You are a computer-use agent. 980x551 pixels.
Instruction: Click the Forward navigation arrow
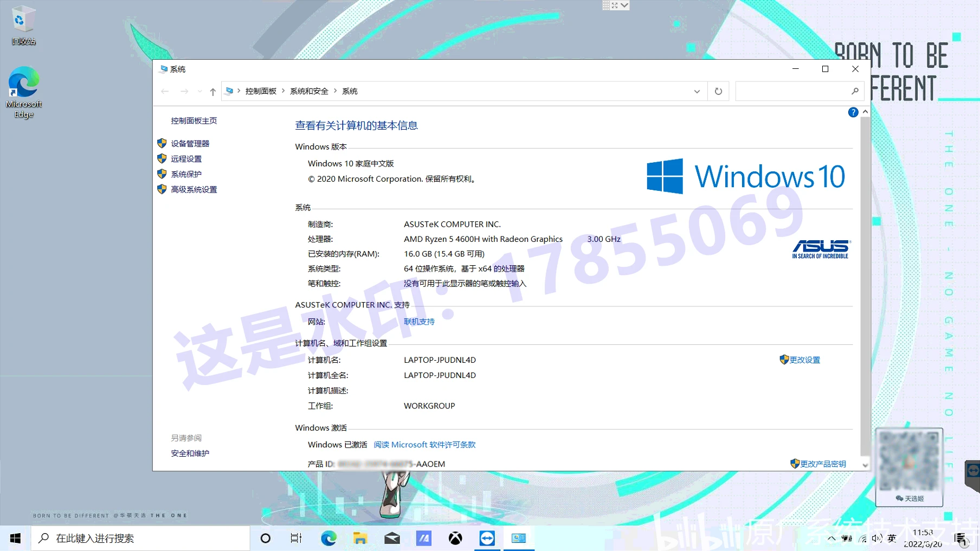point(184,91)
